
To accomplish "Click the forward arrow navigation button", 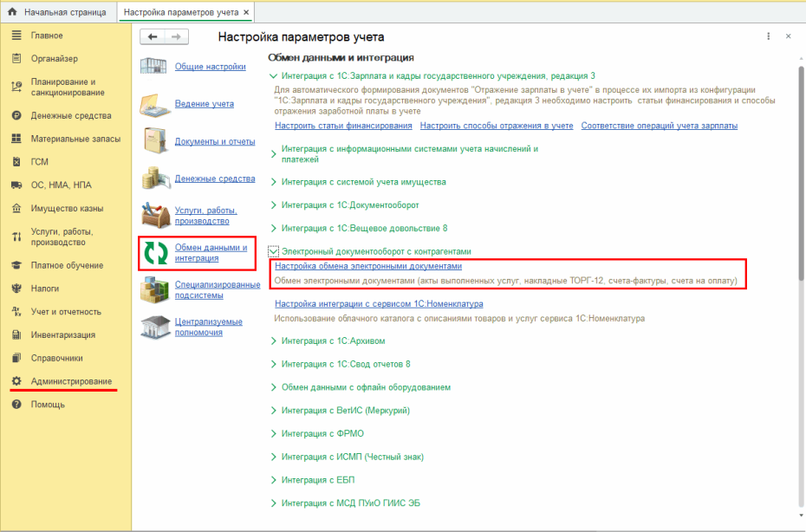I will pyautogui.click(x=176, y=36).
